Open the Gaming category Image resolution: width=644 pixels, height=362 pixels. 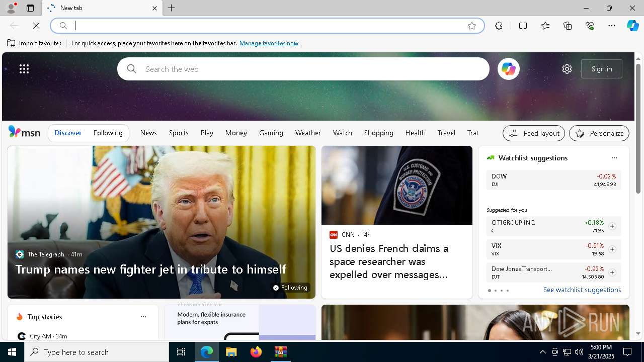[271, 133]
